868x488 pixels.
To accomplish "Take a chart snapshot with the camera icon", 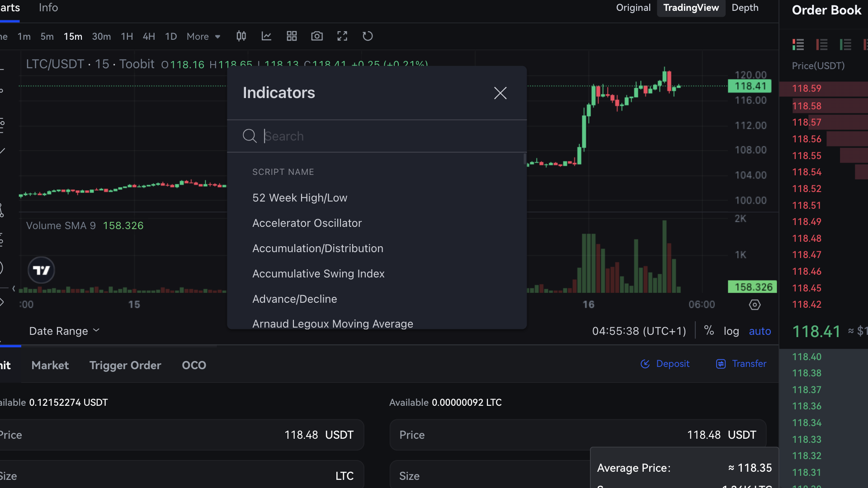I will (x=317, y=36).
